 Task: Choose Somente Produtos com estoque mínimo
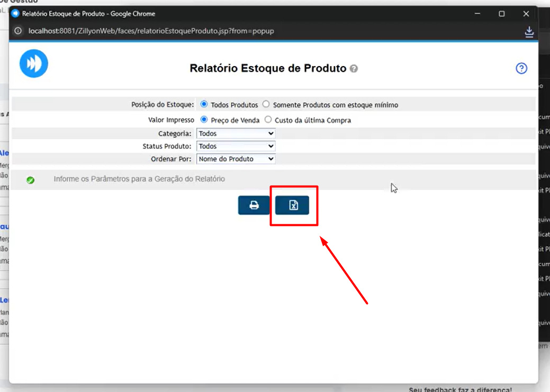point(266,105)
